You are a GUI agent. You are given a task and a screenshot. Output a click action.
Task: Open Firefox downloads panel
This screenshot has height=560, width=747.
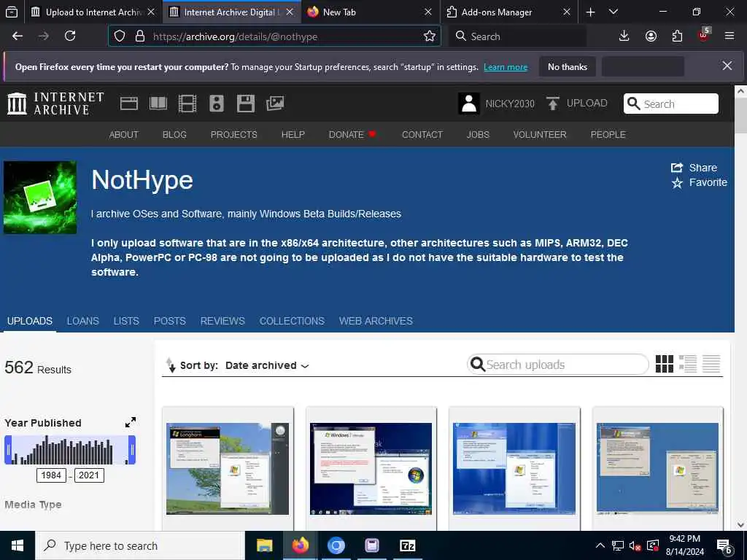624,36
